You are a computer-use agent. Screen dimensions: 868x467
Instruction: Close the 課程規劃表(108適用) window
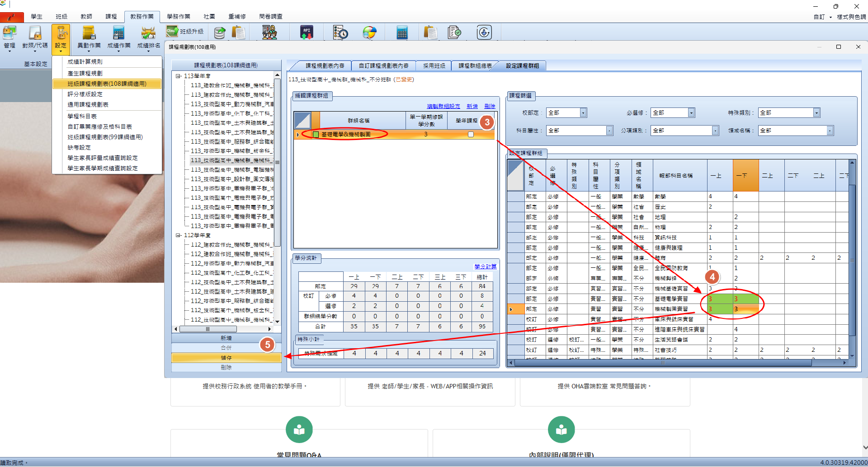point(858,47)
